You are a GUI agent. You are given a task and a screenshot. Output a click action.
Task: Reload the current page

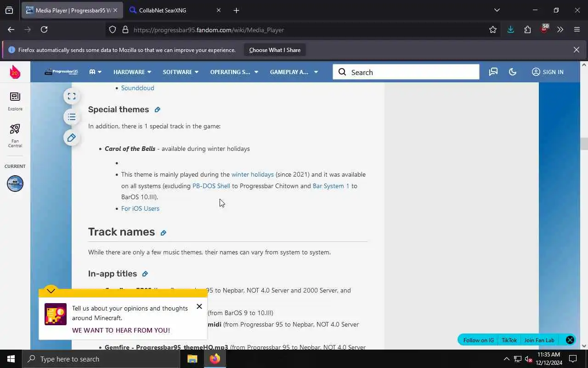tap(44, 29)
